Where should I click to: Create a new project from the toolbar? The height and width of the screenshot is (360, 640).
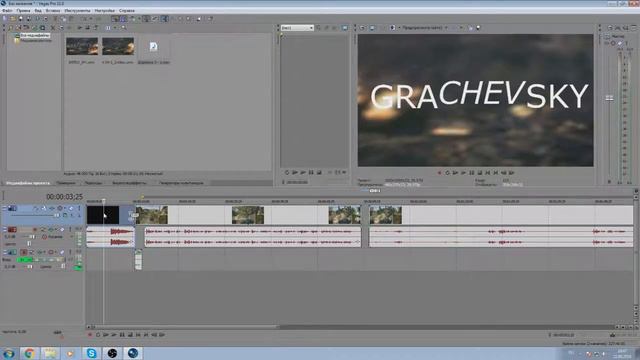[x=5, y=19]
